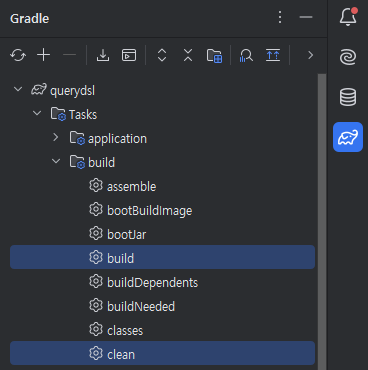The width and height of the screenshot is (368, 370).
Task: Collapse the build task group
Action: coord(56,161)
